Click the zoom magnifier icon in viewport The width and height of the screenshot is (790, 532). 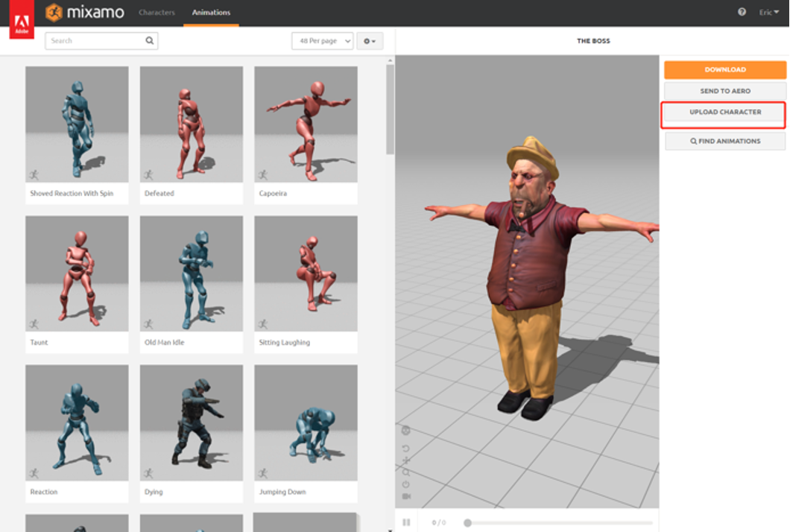pyautogui.click(x=405, y=472)
